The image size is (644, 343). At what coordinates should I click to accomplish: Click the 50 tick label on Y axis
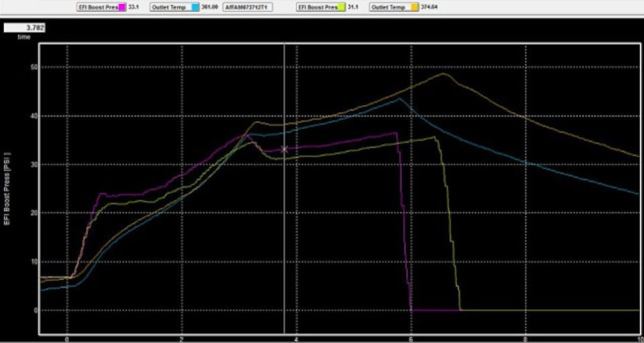(x=33, y=67)
